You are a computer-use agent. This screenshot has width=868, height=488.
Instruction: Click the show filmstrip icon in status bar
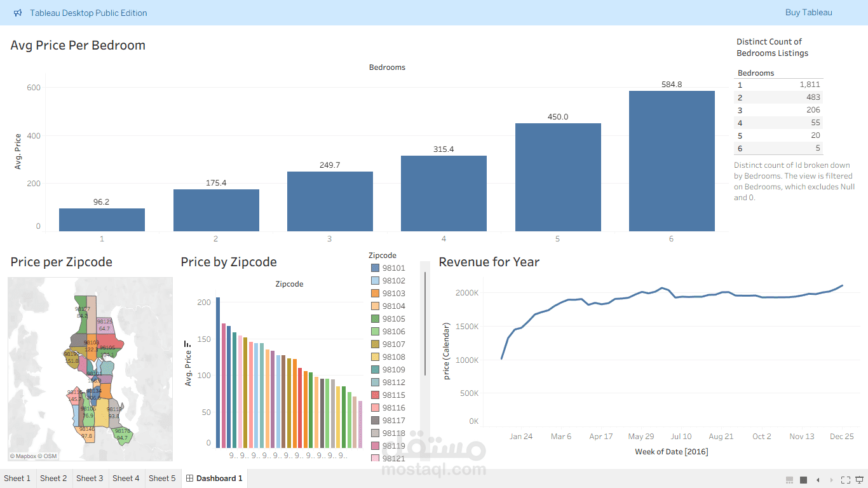coord(789,479)
